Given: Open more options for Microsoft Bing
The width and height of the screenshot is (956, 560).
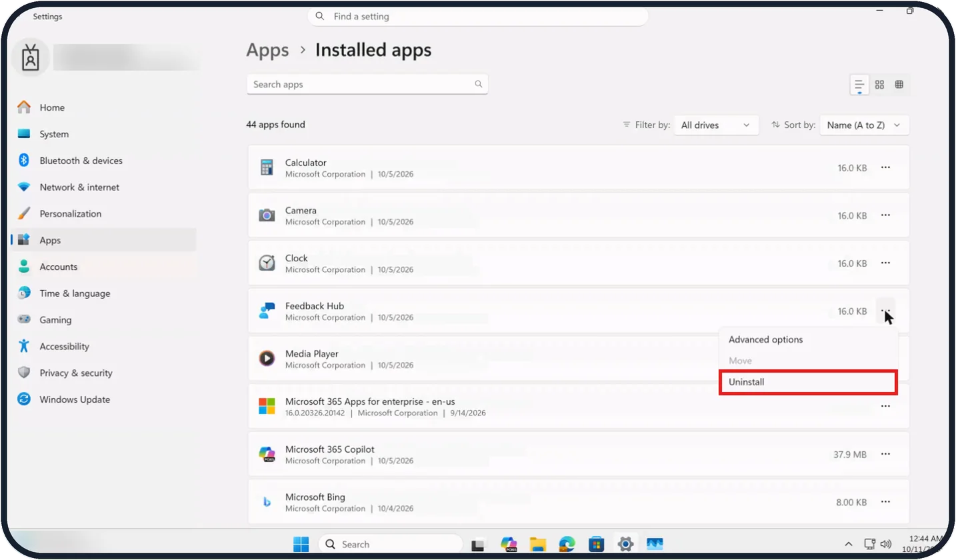Looking at the screenshot, I should coord(885,502).
